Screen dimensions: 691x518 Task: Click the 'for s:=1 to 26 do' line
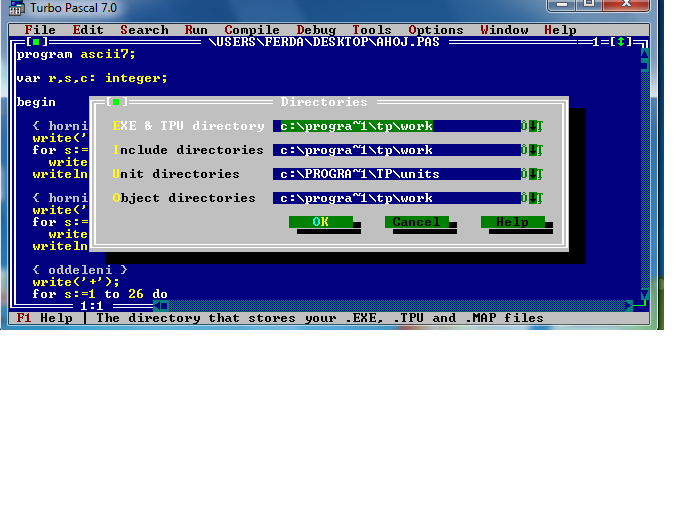[100, 294]
